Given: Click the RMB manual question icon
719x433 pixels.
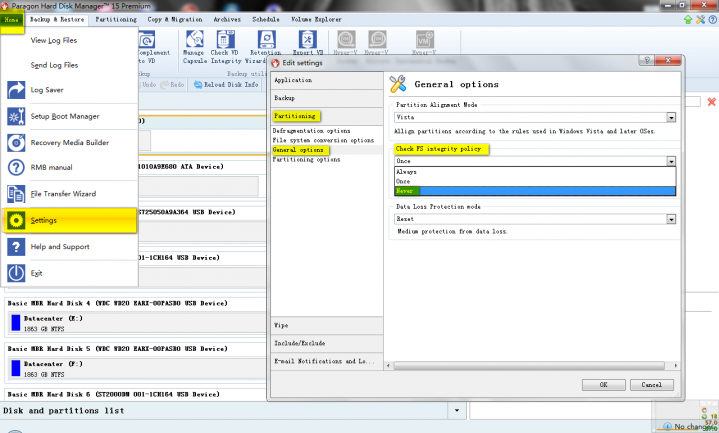Looking at the screenshot, I should pos(16,167).
